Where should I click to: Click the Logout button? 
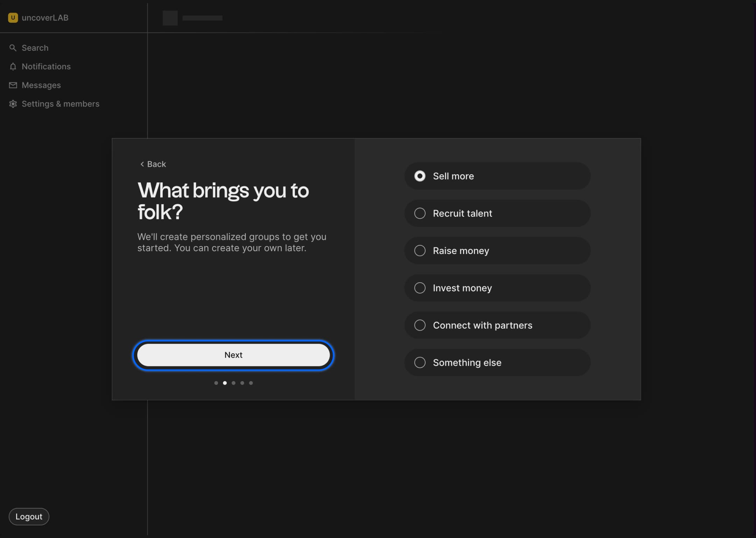[29, 516]
